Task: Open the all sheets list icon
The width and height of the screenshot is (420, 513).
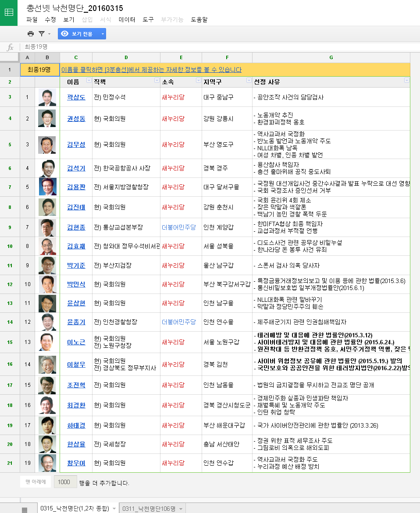Action: tap(25, 509)
